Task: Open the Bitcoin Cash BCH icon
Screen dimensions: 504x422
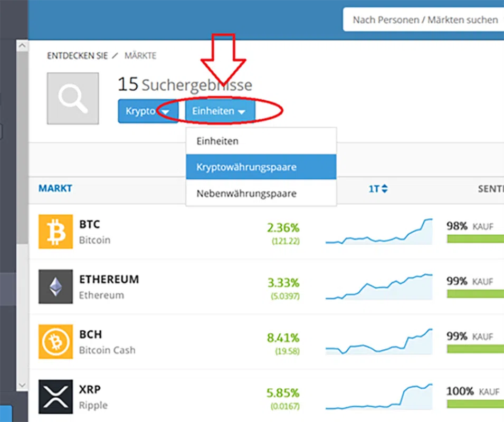Action: 55,341
